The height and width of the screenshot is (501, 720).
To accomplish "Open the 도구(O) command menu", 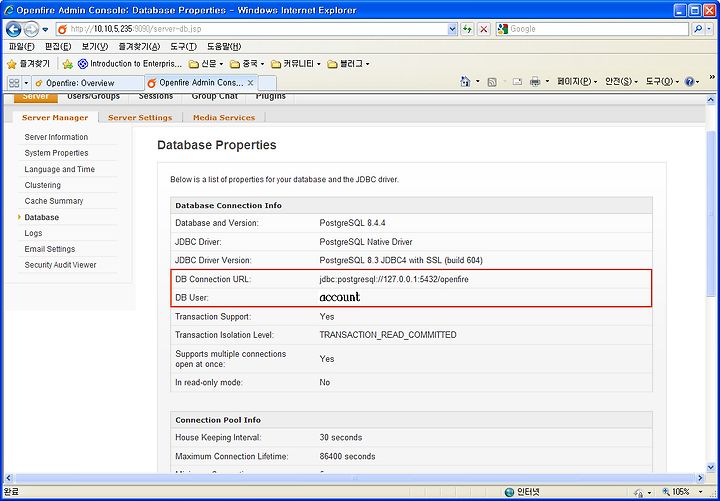I will click(662, 82).
